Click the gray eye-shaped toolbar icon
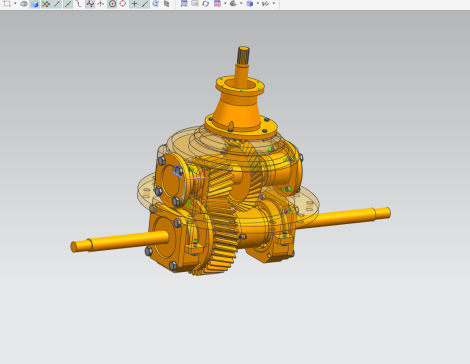The height and width of the screenshot is (364, 470). [24, 4]
